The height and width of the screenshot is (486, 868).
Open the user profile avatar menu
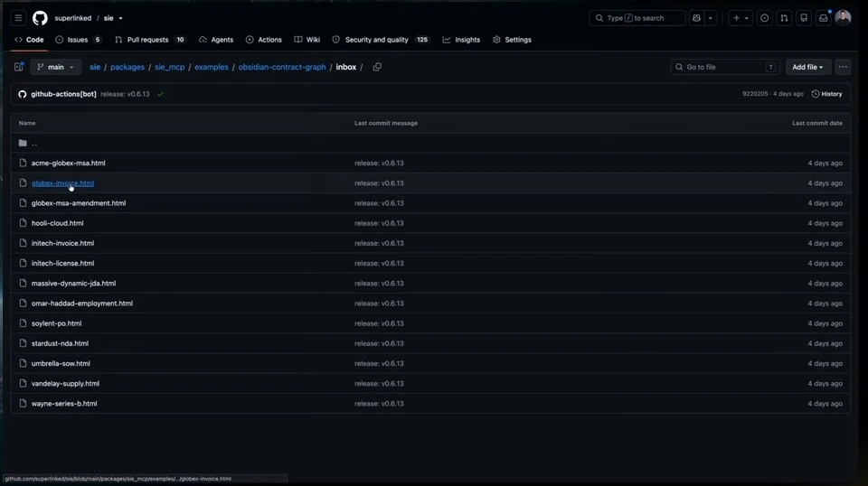click(843, 18)
